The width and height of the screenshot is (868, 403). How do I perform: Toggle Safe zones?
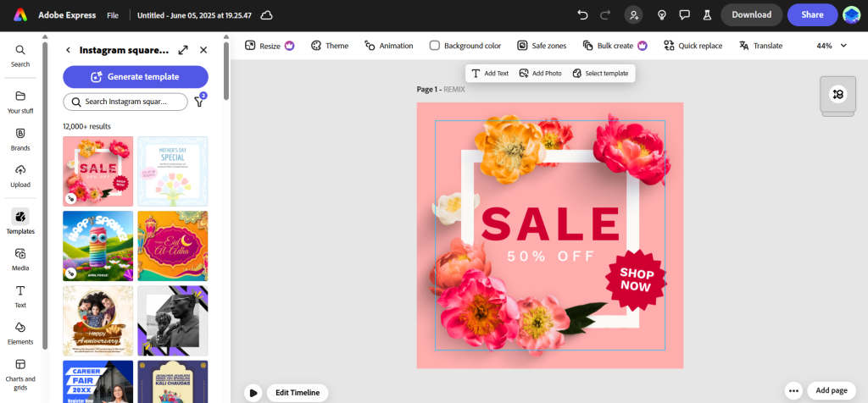coord(542,46)
